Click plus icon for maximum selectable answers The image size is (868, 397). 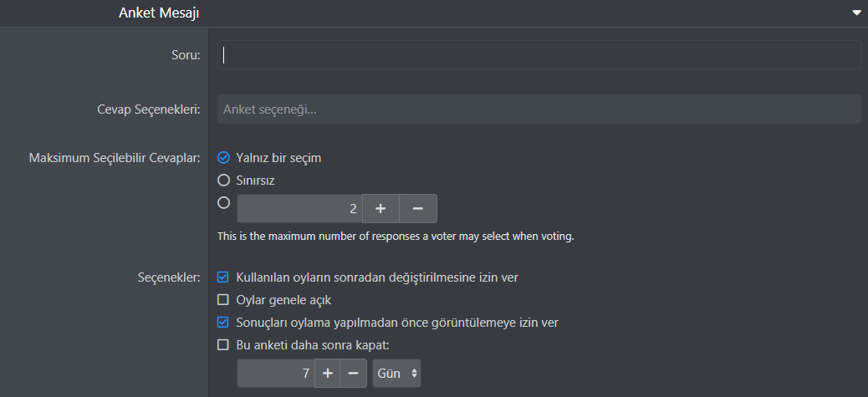point(380,208)
